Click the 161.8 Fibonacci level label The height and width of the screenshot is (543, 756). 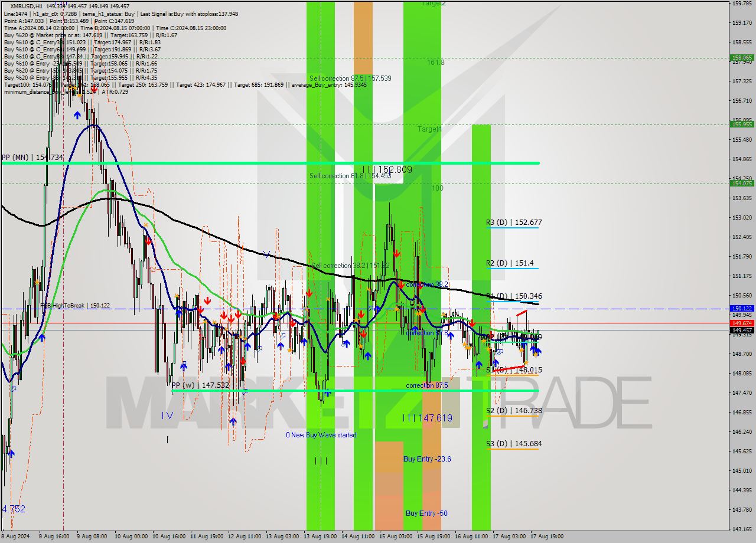click(436, 62)
